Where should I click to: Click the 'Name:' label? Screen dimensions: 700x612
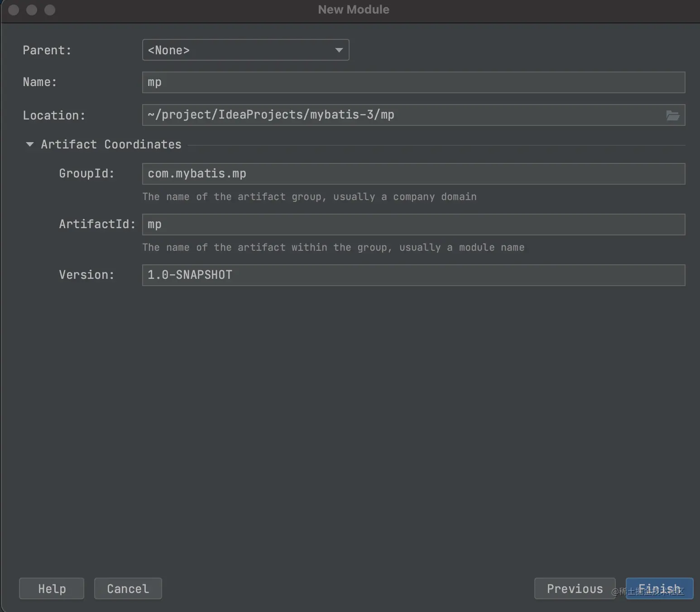[x=40, y=82]
